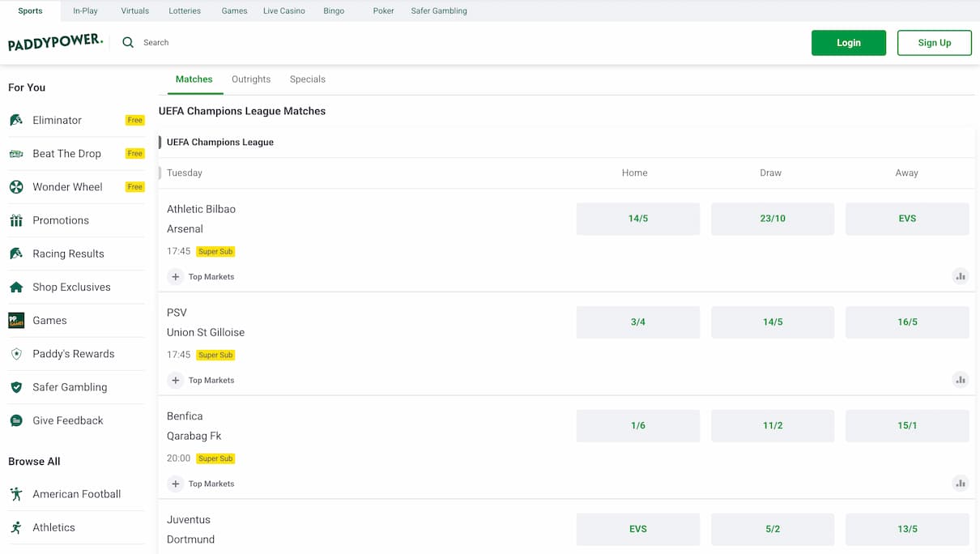Click the Eliminator sidebar icon
The width and height of the screenshot is (980, 554).
tap(16, 120)
